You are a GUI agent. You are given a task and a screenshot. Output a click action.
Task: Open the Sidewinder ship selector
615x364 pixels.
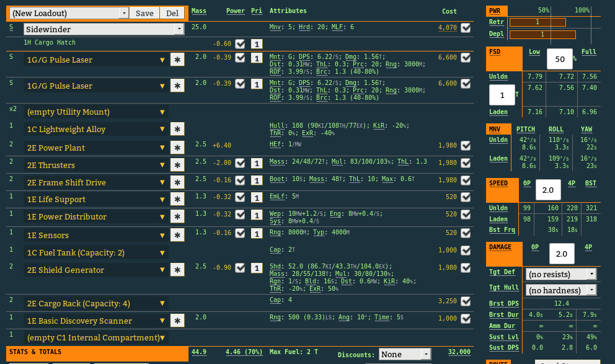click(104, 29)
